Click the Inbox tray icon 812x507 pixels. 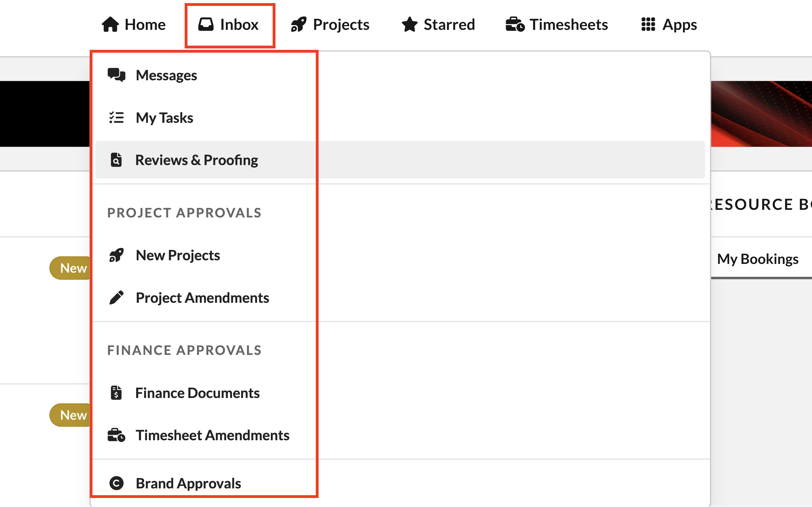(x=206, y=25)
